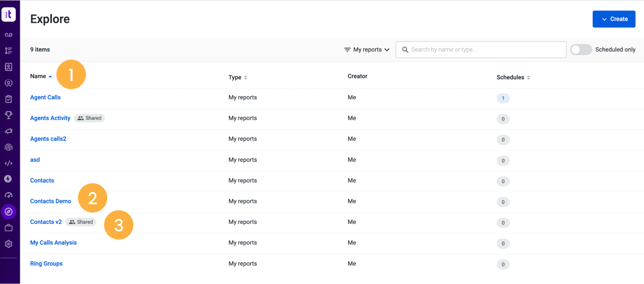Open the code brackets developer icon
Image resolution: width=644 pixels, height=284 pixels.
9,163
